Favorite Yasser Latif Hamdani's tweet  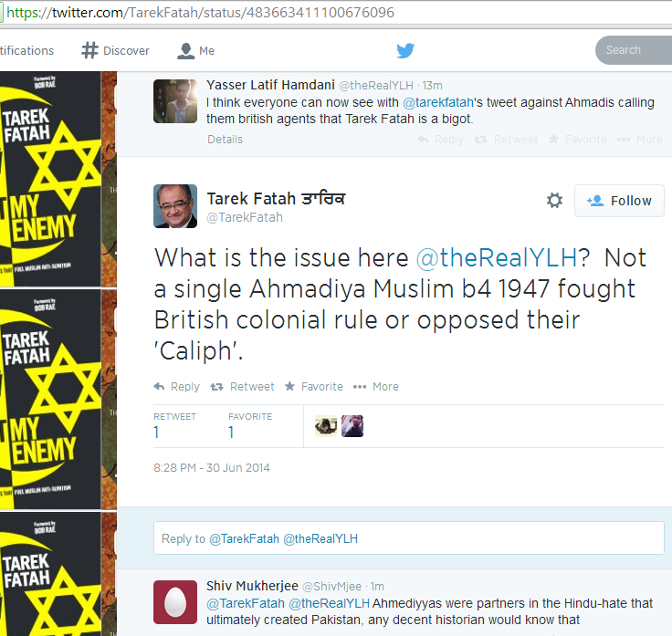(x=578, y=140)
